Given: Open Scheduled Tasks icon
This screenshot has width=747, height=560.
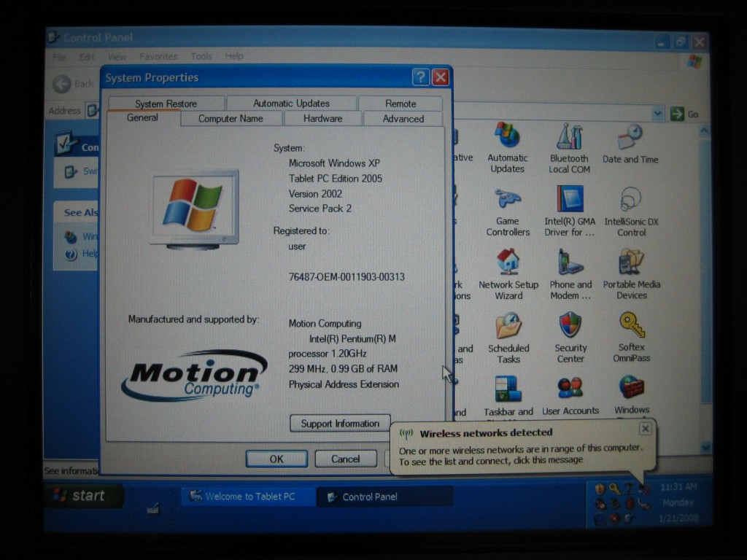Looking at the screenshot, I should 508,338.
